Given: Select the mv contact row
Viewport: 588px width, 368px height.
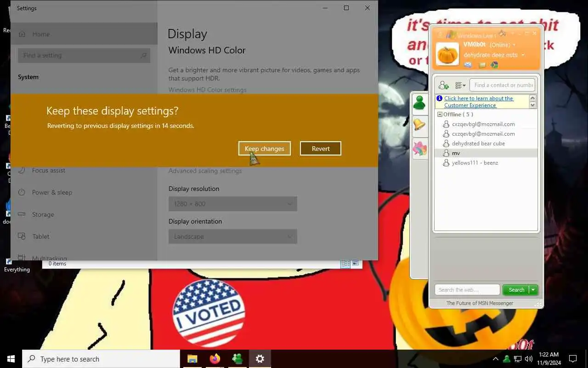Looking at the screenshot, I should click(486, 153).
